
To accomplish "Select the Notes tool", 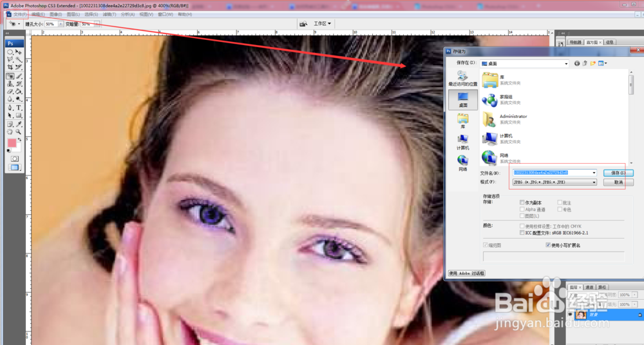I will tap(10, 124).
